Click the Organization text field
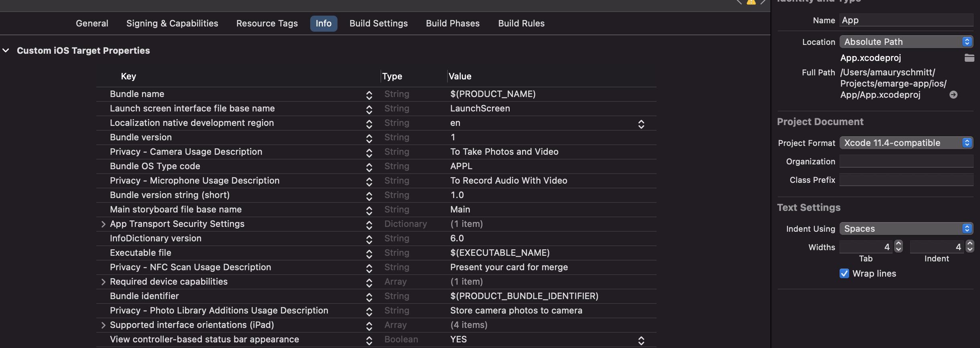 [x=906, y=161]
